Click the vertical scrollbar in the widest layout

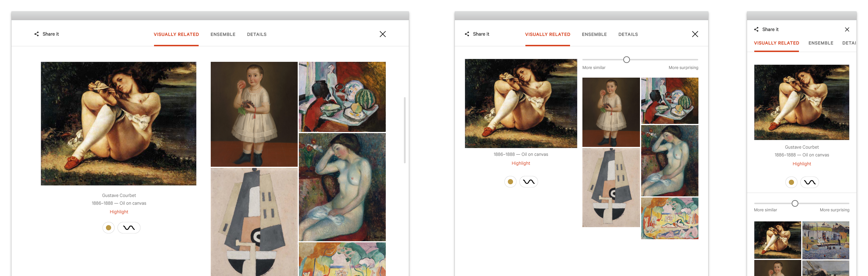pos(405,130)
